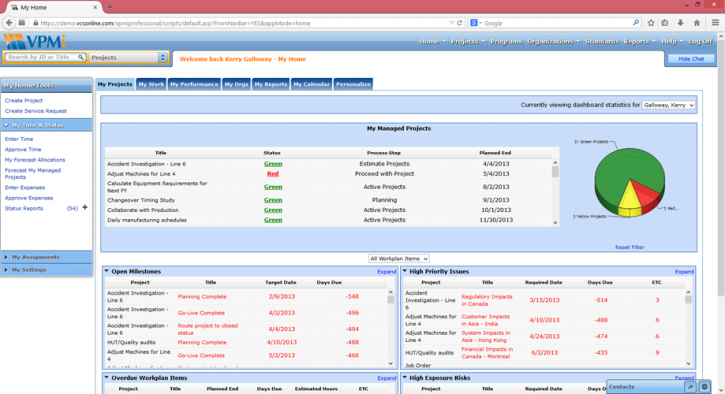Image resolution: width=725 pixels, height=394 pixels.
Task: Click the Google search magnifier icon
Action: tap(636, 23)
